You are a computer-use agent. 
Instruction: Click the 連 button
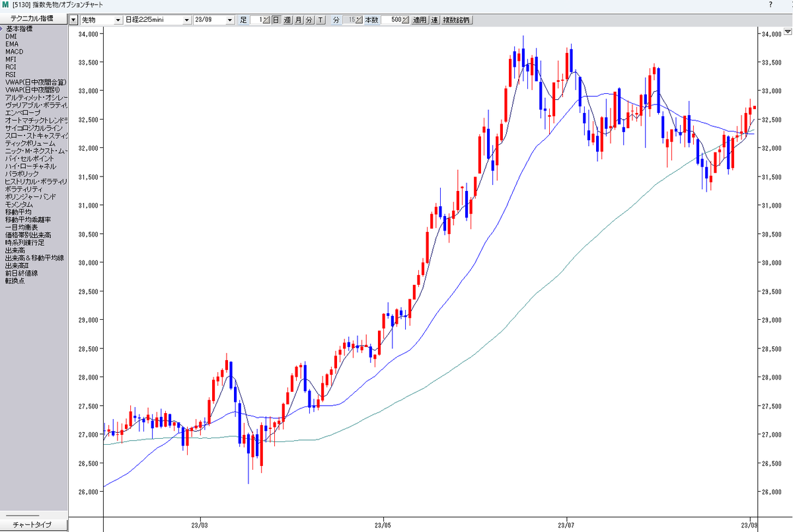tap(435, 20)
